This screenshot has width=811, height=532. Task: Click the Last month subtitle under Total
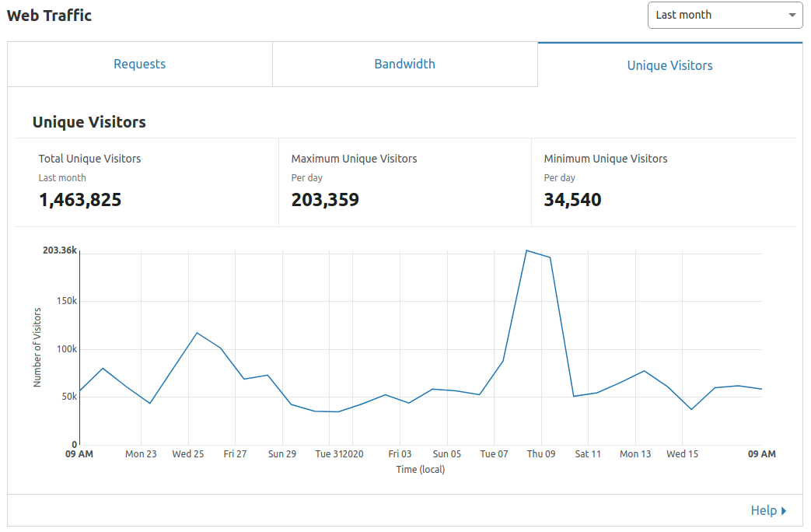[x=62, y=178]
